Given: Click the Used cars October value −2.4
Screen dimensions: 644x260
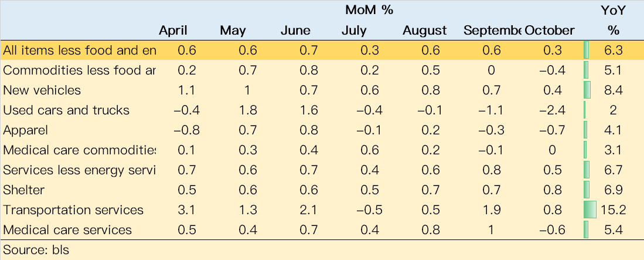Looking at the screenshot, I should [552, 110].
